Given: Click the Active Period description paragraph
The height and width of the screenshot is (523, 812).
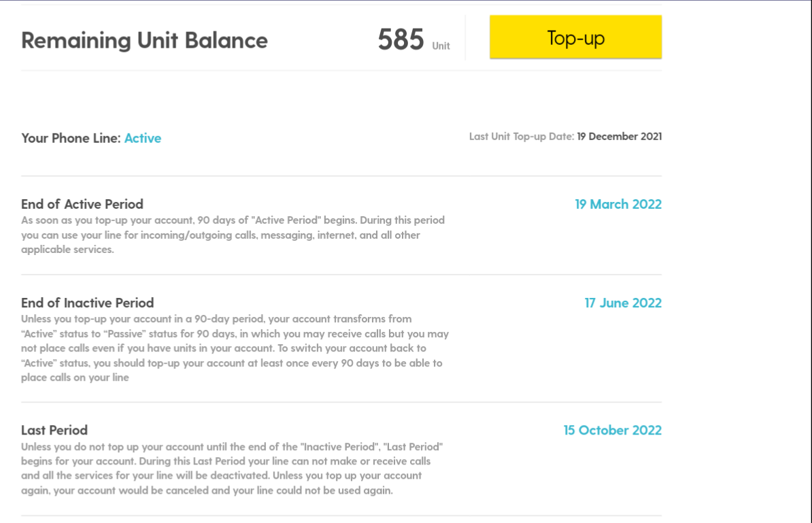Looking at the screenshot, I should tap(233, 235).
